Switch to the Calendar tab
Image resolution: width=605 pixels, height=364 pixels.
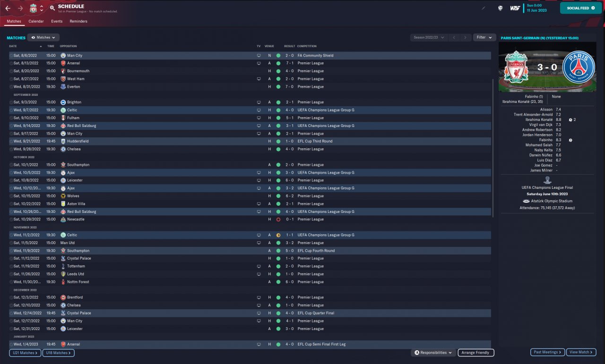[36, 22]
